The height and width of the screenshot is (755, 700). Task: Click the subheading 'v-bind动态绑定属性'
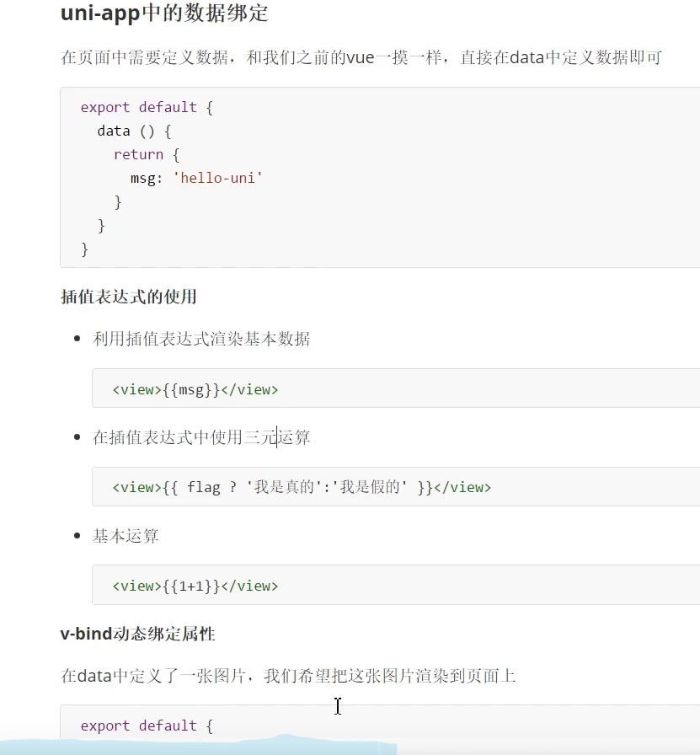click(x=137, y=634)
